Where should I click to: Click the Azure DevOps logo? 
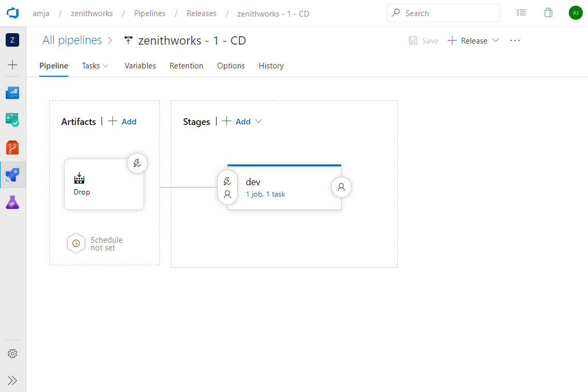pyautogui.click(x=12, y=12)
